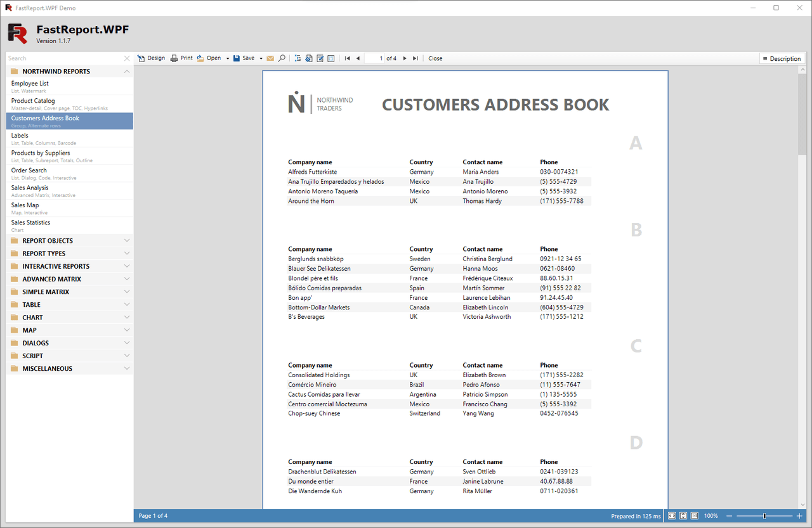
Task: Expand the TABLE group
Action: (x=70, y=305)
